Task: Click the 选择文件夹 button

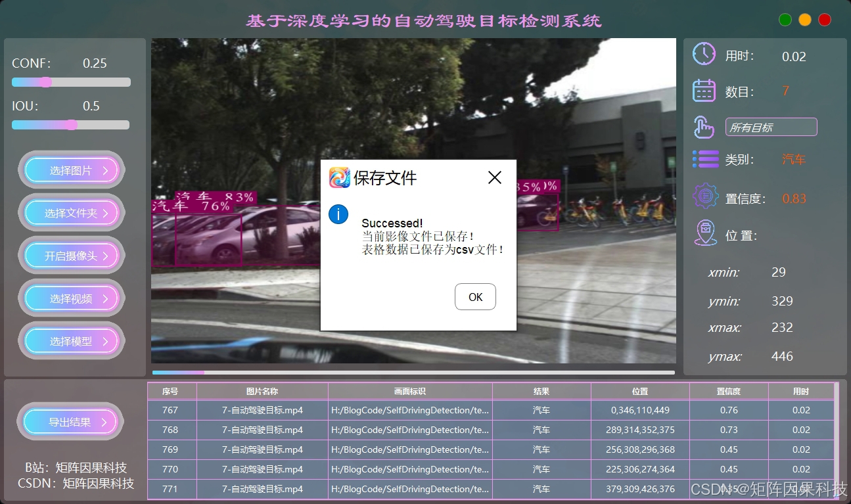Action: pos(71,213)
